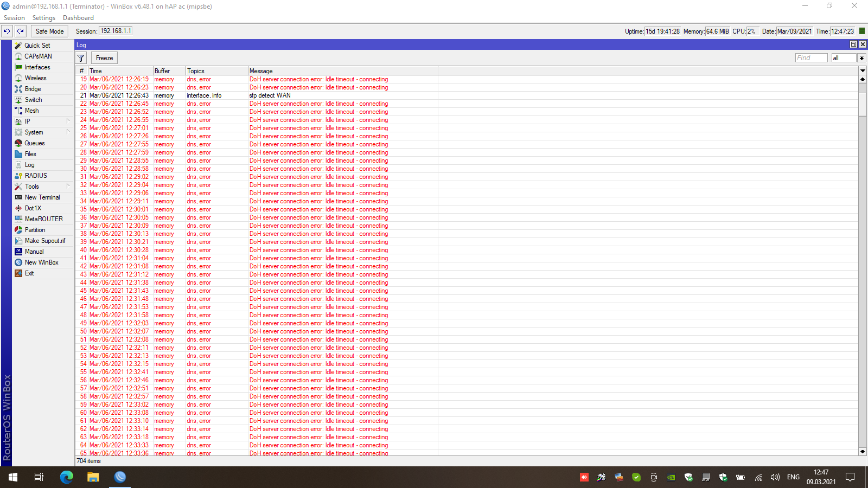
Task: Click the volume tray icon
Action: pyautogui.click(x=775, y=477)
